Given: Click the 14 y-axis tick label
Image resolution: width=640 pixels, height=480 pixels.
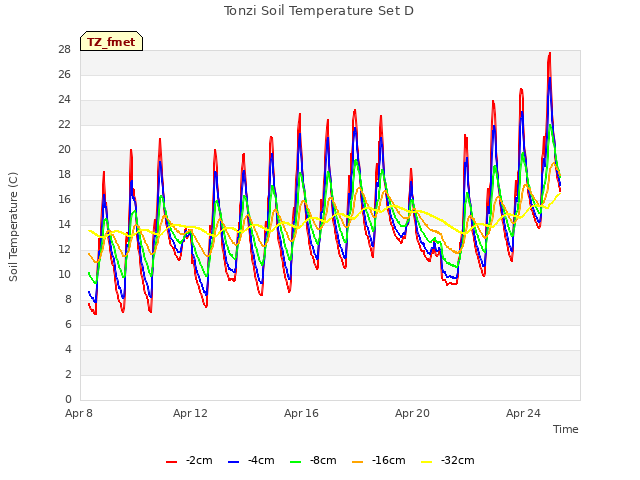Looking at the screenshot, I should point(64,224).
